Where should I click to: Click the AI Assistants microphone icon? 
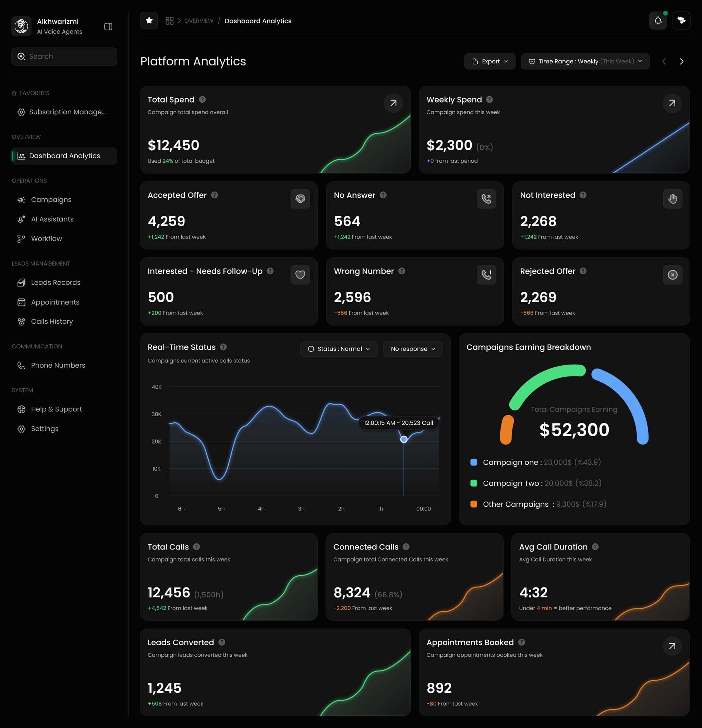22,219
